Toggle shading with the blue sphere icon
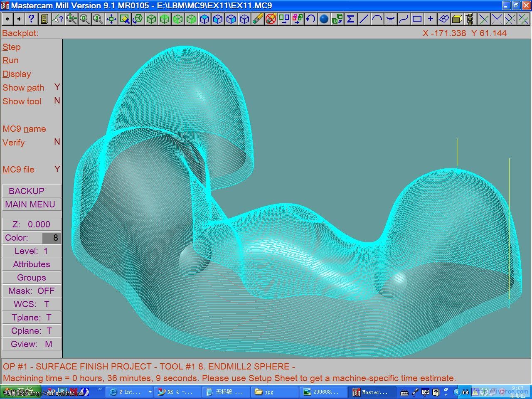Image resolution: width=532 pixels, height=399 pixels. [x=324, y=19]
